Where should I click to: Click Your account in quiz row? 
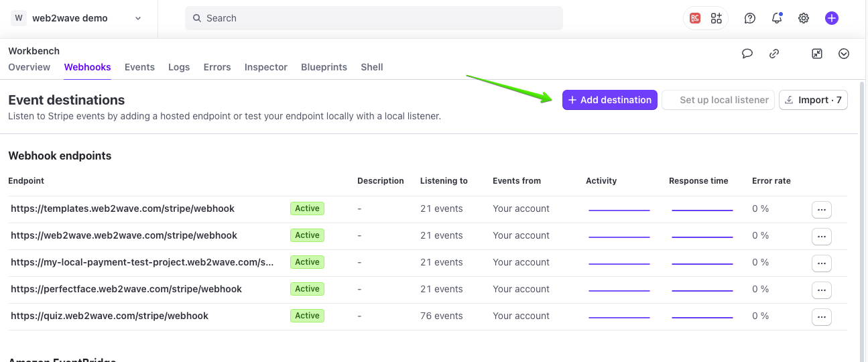click(x=521, y=316)
